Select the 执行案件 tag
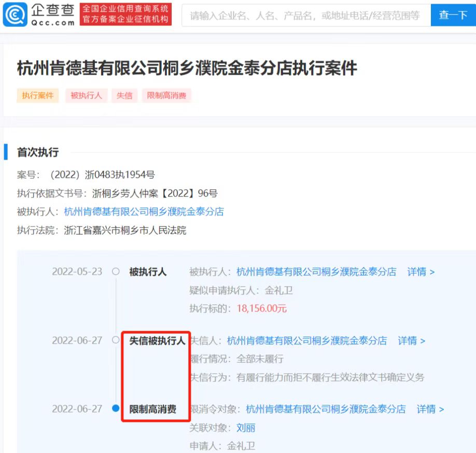This screenshot has height=453, width=476. click(38, 95)
